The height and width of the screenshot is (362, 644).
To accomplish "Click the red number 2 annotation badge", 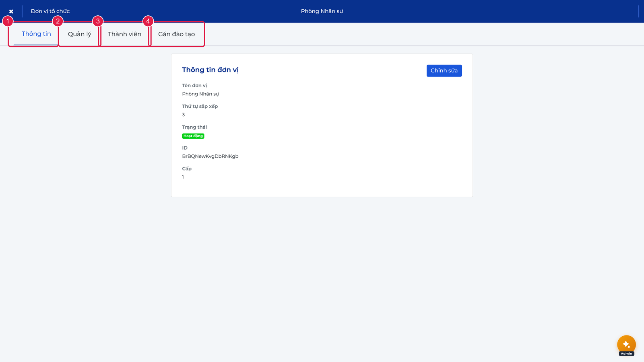I will coord(58,21).
